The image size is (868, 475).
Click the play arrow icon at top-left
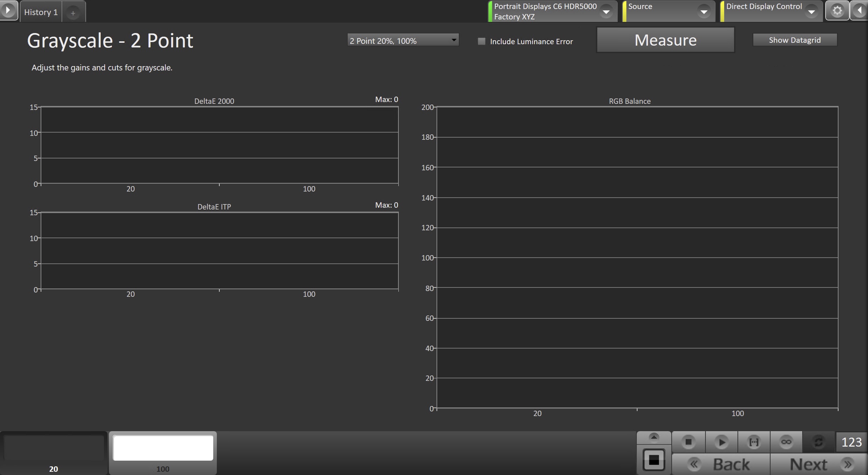(x=8, y=10)
